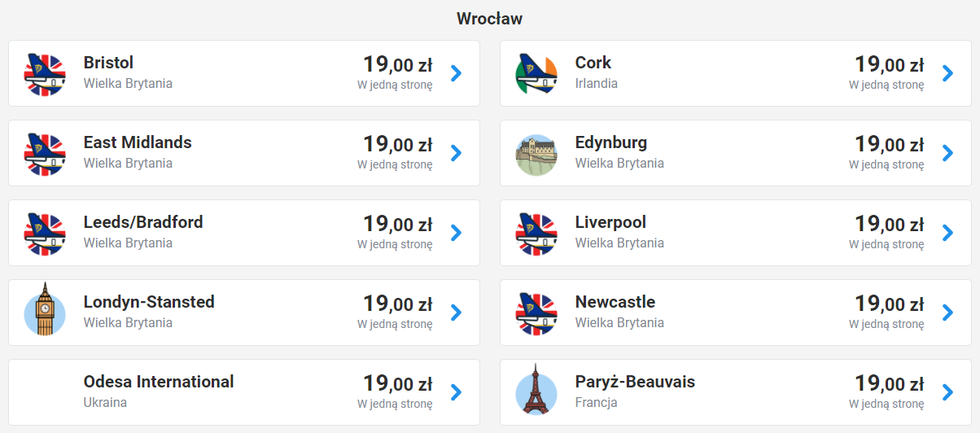Open the Cork offer chevron
The height and width of the screenshot is (433, 980).
(947, 73)
